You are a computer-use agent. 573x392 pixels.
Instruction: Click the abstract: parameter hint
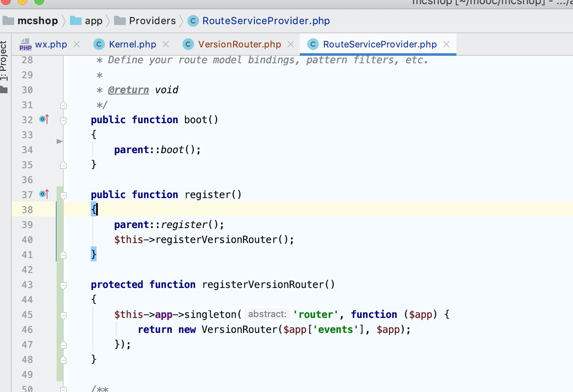[x=267, y=314]
